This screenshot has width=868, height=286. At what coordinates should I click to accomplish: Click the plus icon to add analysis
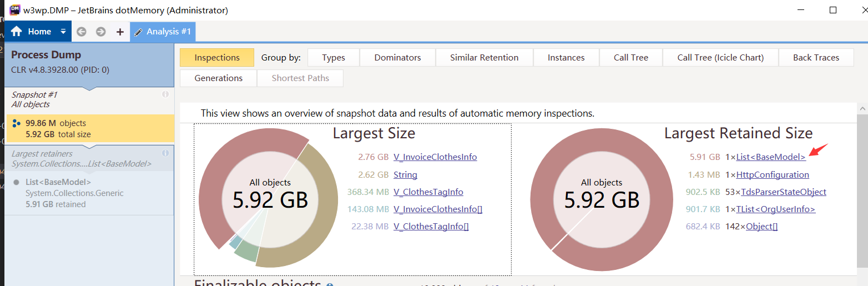[x=120, y=32]
